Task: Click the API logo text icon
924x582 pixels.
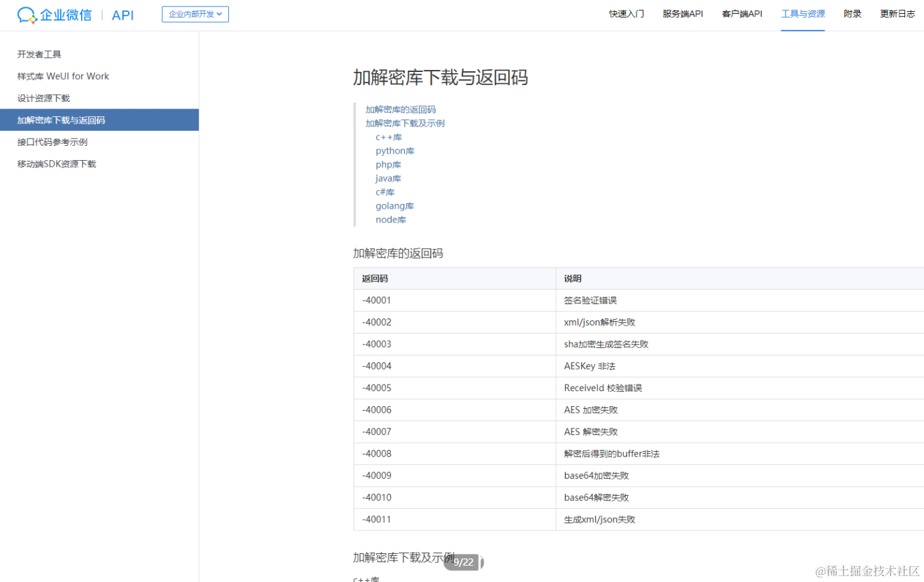Action: 123,14
